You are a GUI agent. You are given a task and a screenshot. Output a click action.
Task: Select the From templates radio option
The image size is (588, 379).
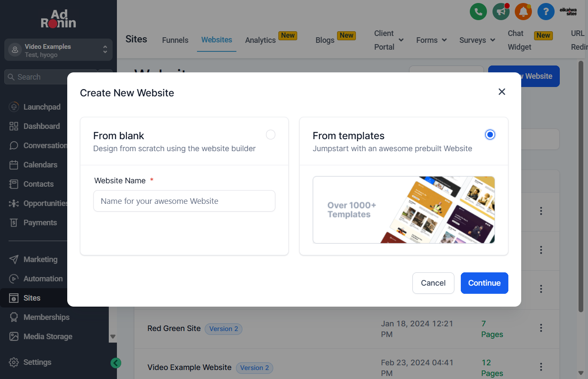coord(490,135)
